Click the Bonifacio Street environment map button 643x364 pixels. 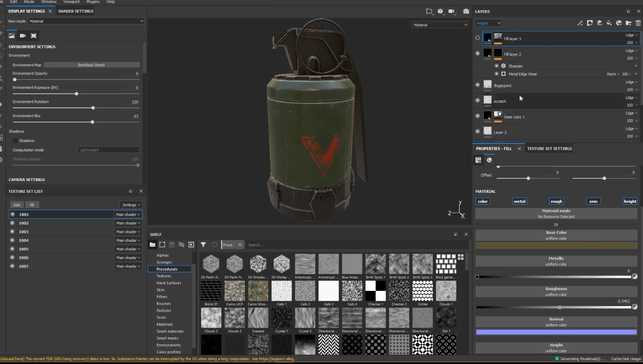[91, 65]
